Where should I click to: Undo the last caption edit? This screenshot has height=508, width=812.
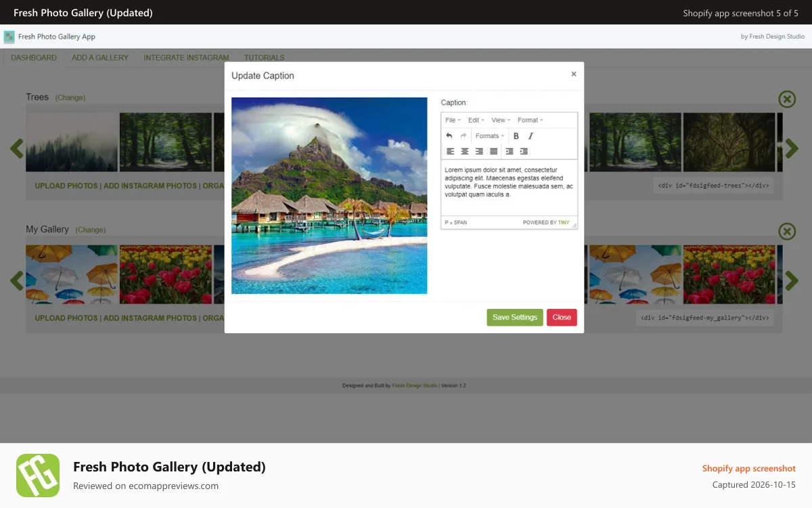[449, 136]
